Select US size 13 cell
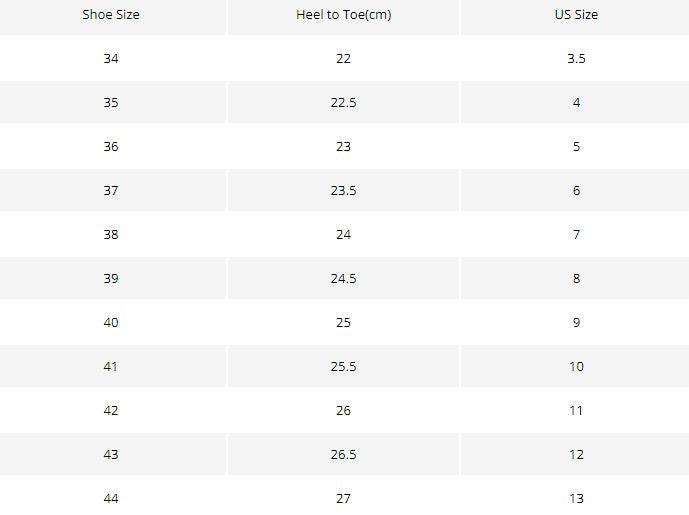Viewport: 689px width, 515px height. tap(576, 498)
